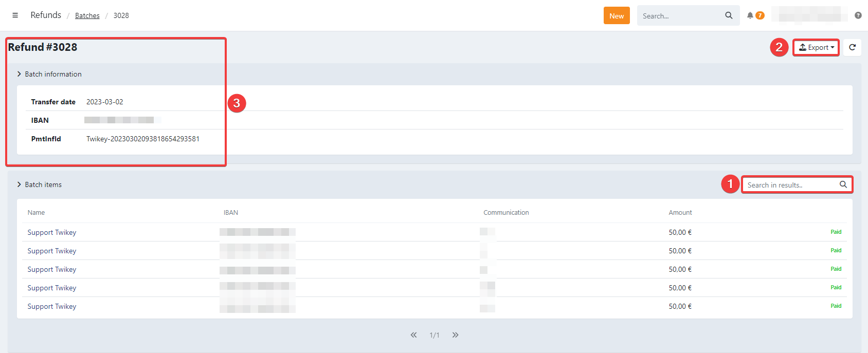Go to previous page of batch items
This screenshot has width=868, height=353.
tap(413, 335)
